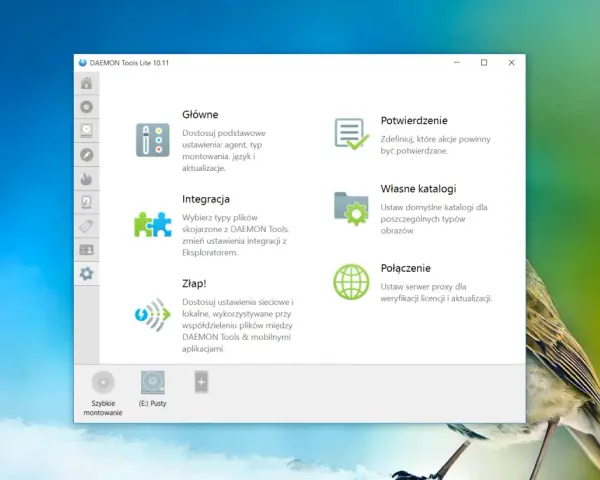This screenshot has height=480, width=600.
Task: Click 'Ustaw domyślne katalogi dla' description text
Action: [434, 207]
